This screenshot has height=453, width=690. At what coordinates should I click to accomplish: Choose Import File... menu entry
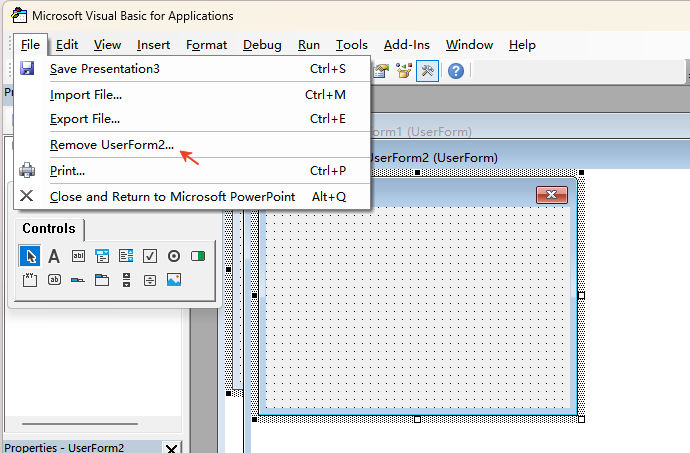click(192, 95)
